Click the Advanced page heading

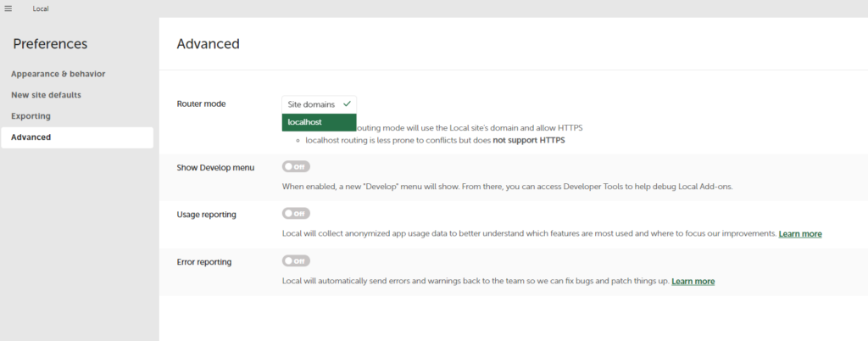(208, 44)
